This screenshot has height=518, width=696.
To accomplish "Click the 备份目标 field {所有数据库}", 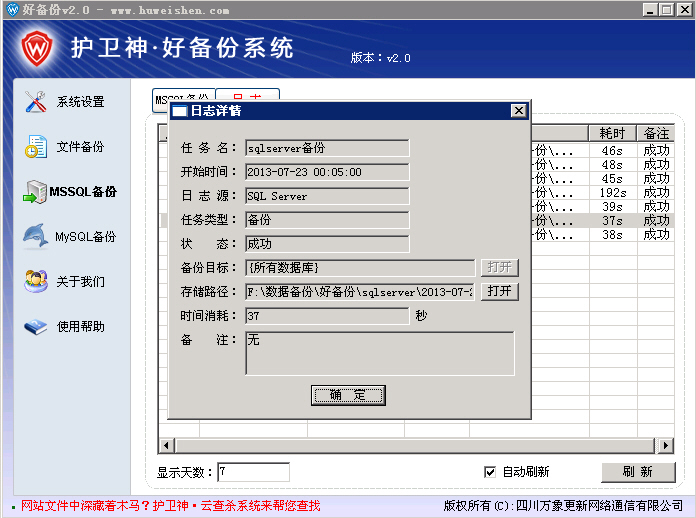I will pyautogui.click(x=360, y=268).
